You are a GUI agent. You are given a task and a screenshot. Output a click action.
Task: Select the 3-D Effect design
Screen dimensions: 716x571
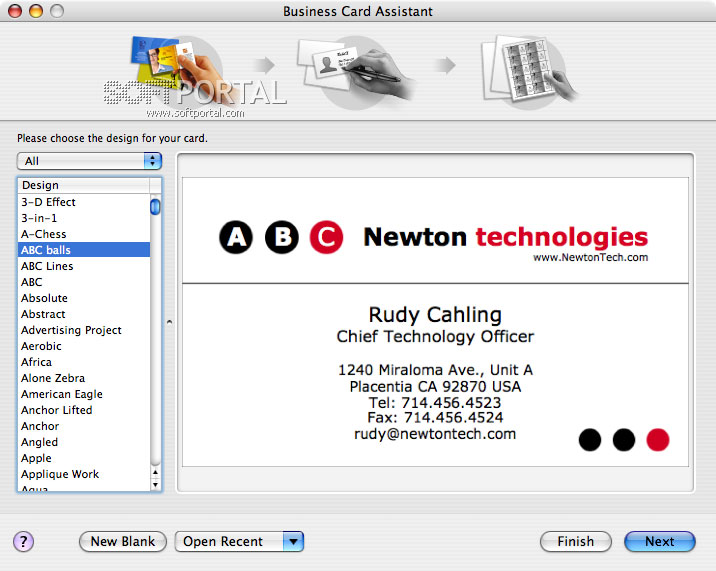coord(84,202)
